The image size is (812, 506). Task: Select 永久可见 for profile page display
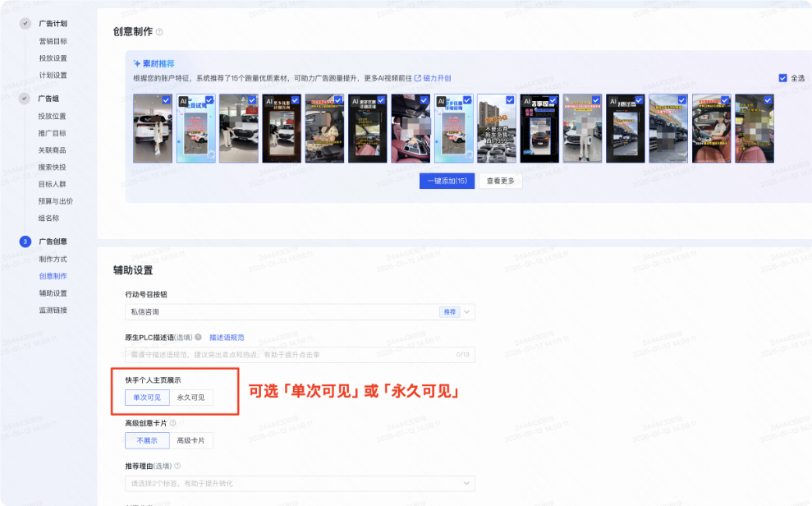[191, 398]
